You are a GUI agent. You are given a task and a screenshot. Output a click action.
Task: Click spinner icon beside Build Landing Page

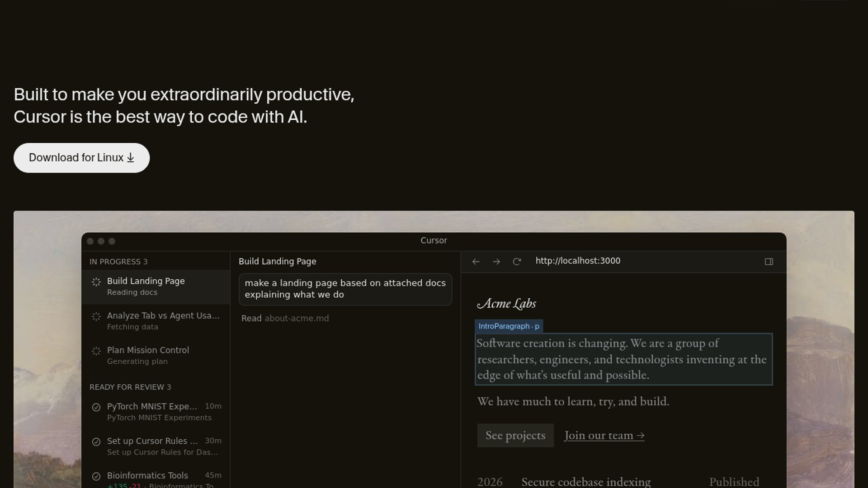[x=96, y=282]
